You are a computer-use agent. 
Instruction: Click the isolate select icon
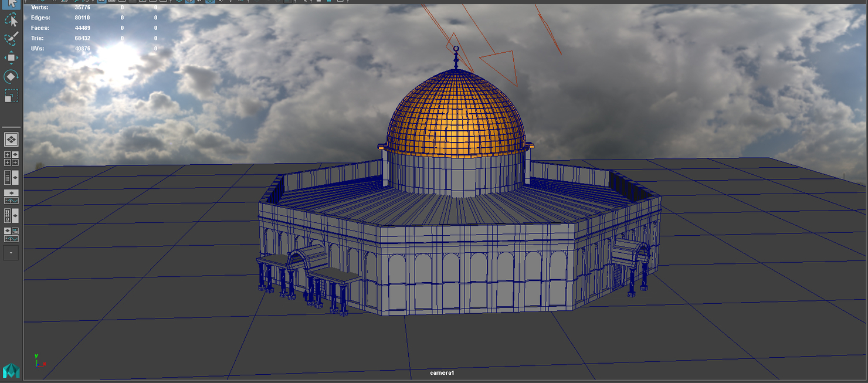[287, 2]
